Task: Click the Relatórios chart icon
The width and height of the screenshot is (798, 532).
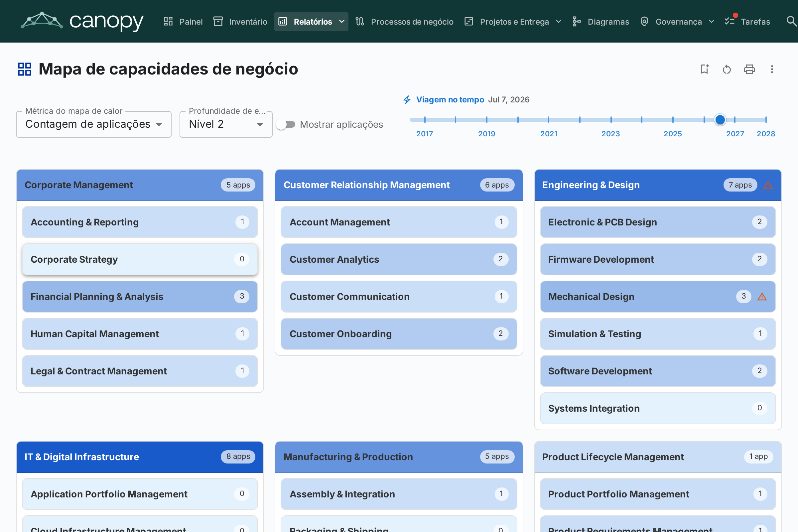Action: (x=283, y=22)
